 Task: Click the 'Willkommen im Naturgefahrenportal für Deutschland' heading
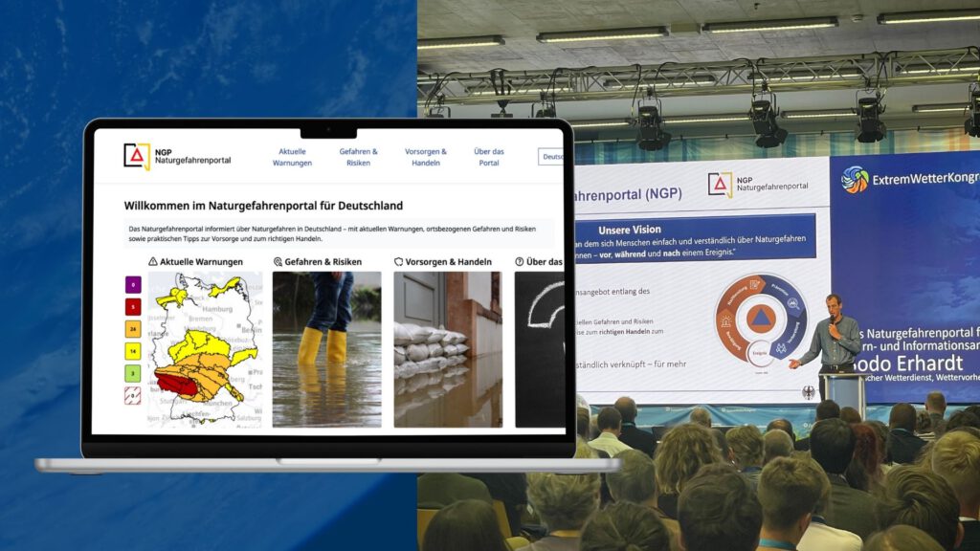coord(263,206)
